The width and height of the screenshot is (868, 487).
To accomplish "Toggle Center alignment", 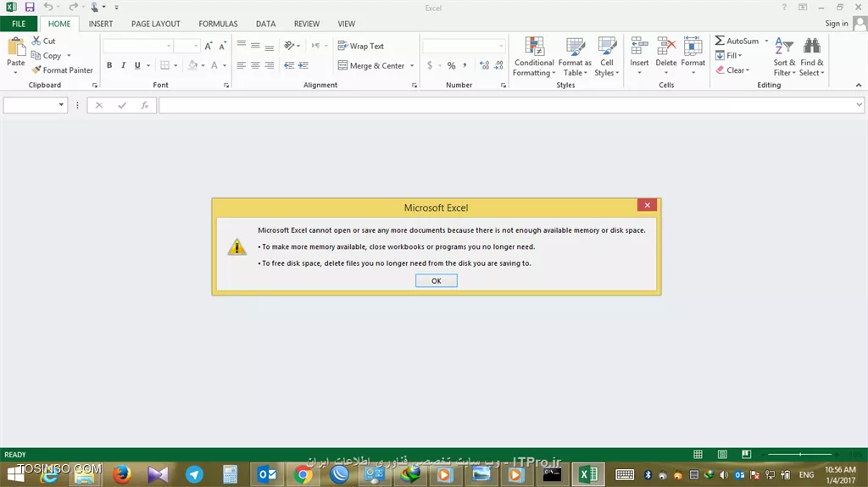I will [x=255, y=65].
